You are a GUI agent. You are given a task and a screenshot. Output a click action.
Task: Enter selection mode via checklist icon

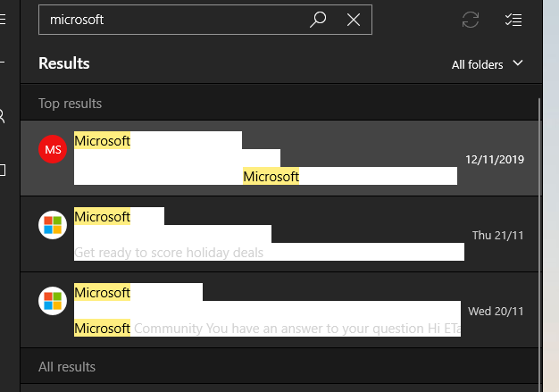pos(513,20)
